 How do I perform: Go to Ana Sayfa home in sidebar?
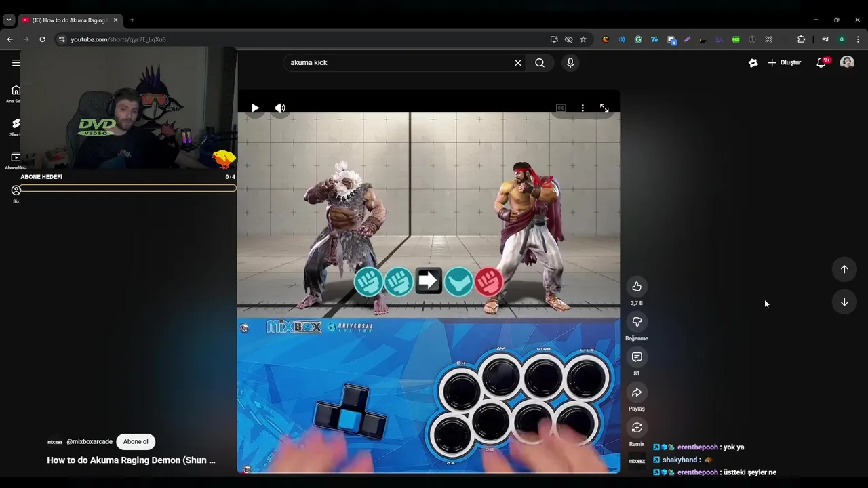(15, 94)
